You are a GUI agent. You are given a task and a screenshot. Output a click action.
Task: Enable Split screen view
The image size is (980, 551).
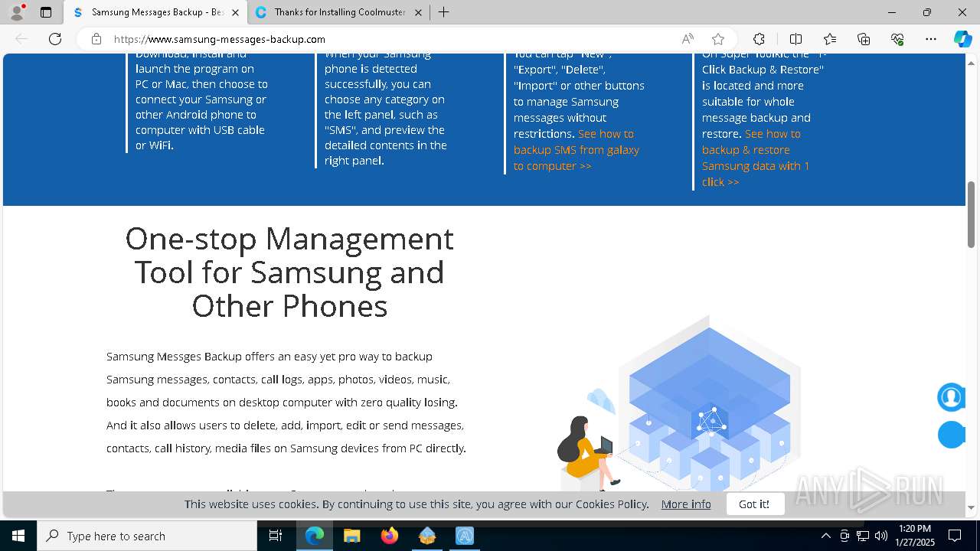point(795,39)
